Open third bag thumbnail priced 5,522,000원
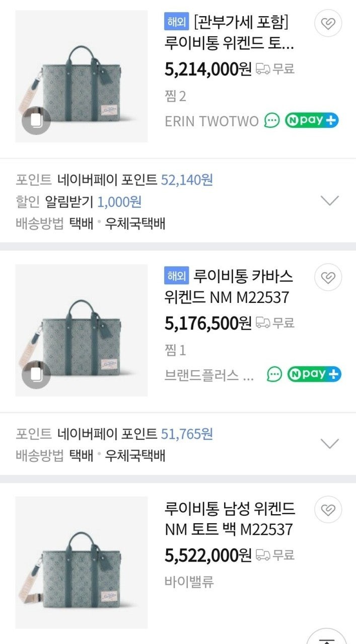The width and height of the screenshot is (356, 644). point(82,562)
